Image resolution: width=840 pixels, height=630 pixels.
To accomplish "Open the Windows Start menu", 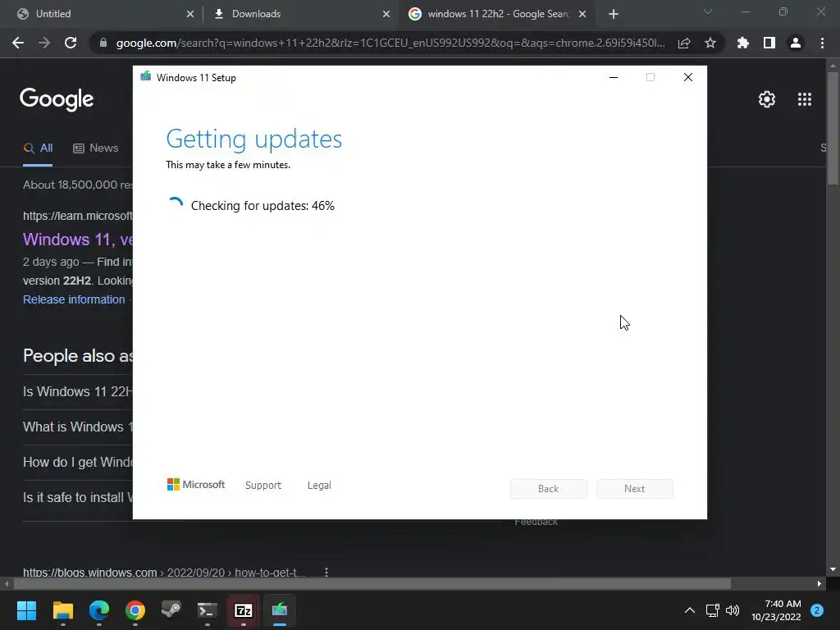I will pyautogui.click(x=26, y=610).
